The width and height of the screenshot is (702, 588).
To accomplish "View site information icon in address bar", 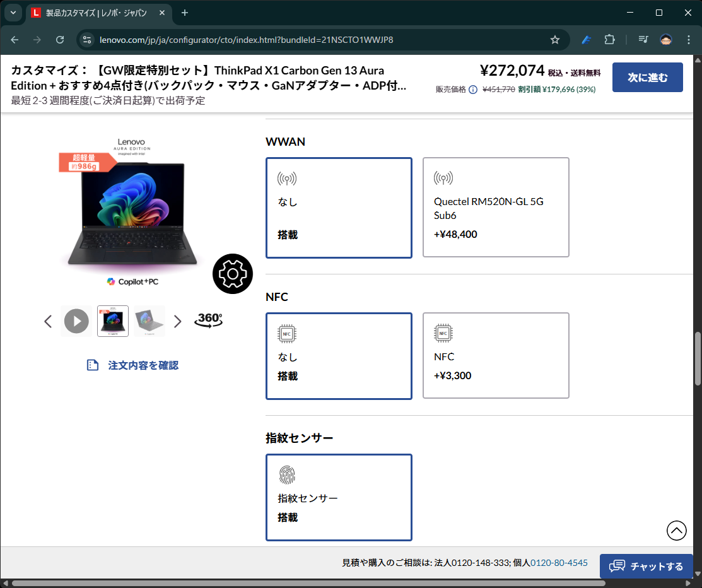I will [87, 40].
